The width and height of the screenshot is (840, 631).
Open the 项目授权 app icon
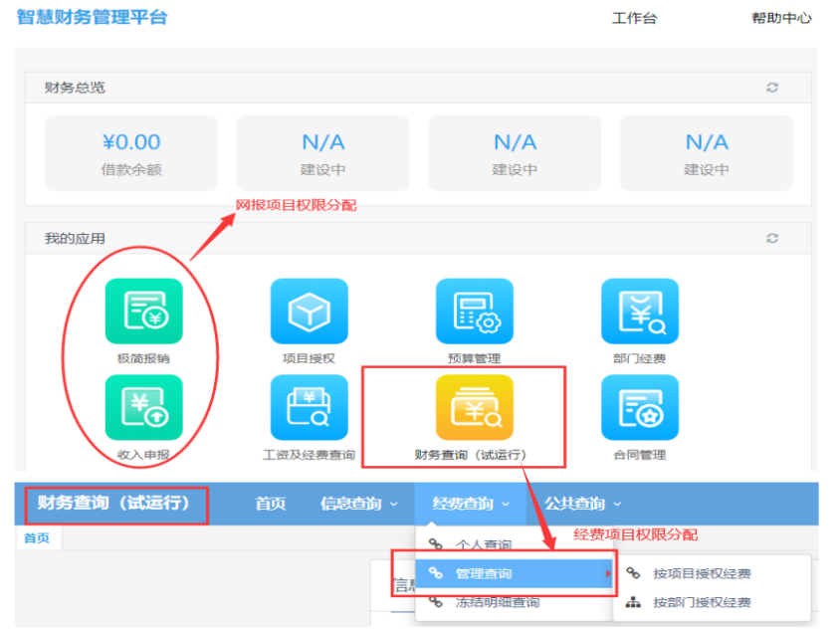(x=309, y=312)
